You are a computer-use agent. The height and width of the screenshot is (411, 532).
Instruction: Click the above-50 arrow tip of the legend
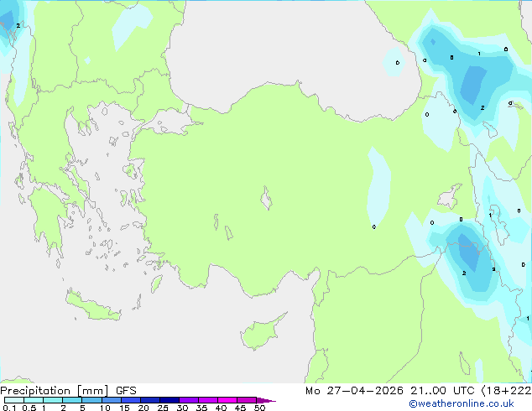[266, 400]
